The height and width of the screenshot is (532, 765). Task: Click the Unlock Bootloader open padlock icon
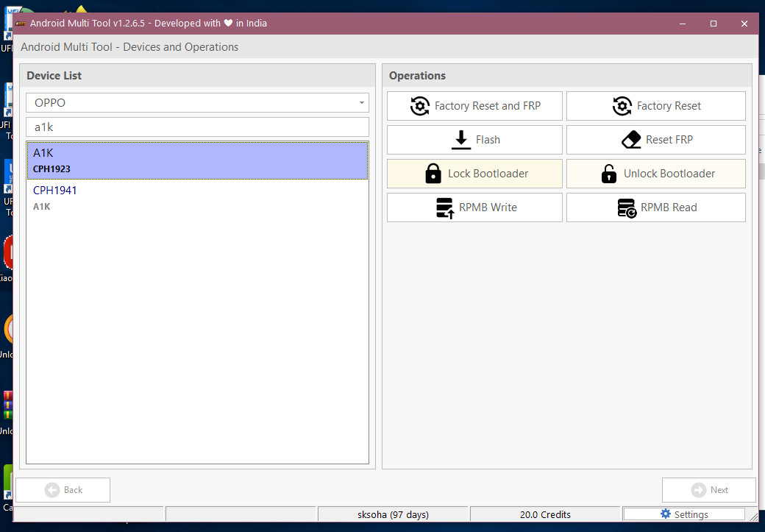click(x=609, y=174)
